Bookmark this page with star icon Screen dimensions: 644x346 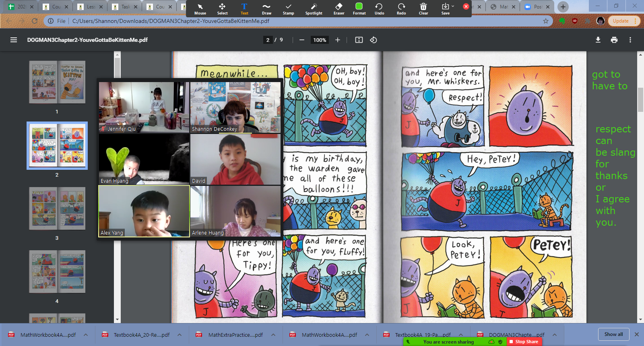(546, 21)
